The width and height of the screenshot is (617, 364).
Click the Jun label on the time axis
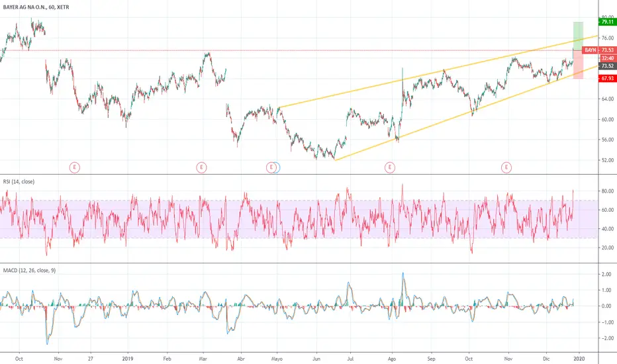316,359
